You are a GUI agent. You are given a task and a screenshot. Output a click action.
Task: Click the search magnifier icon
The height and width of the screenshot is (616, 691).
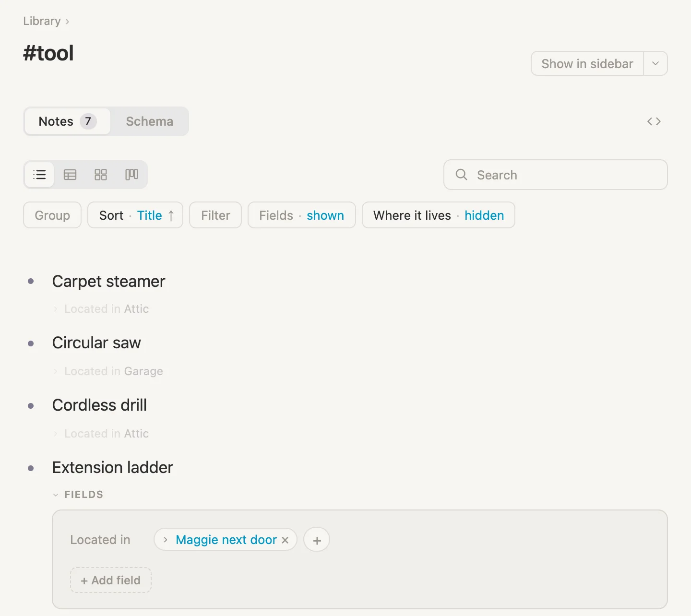click(461, 175)
